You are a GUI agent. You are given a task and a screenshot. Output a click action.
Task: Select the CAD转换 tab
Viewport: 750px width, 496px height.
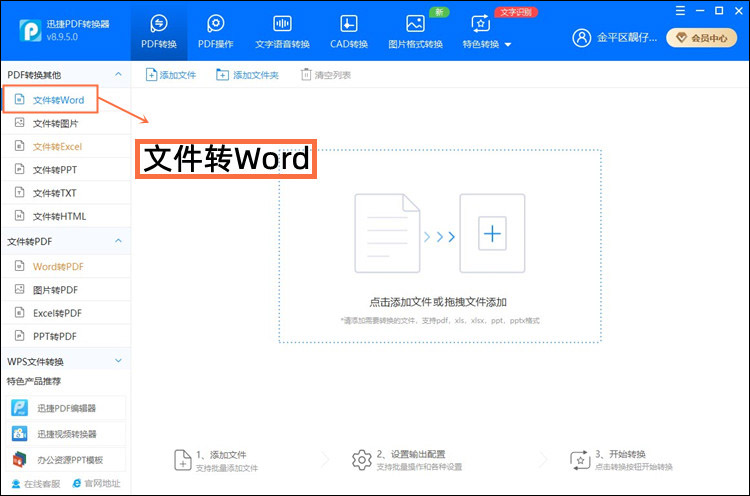click(x=349, y=32)
